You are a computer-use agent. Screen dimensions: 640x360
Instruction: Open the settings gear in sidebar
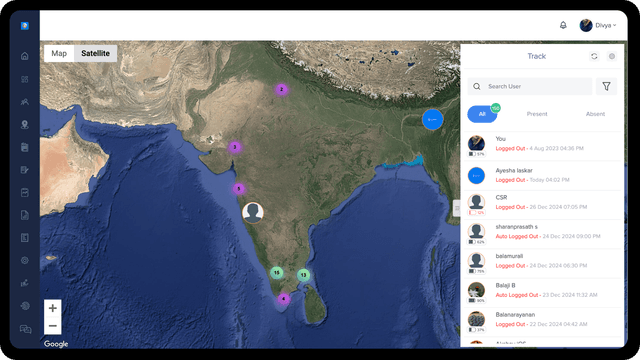tap(24, 260)
